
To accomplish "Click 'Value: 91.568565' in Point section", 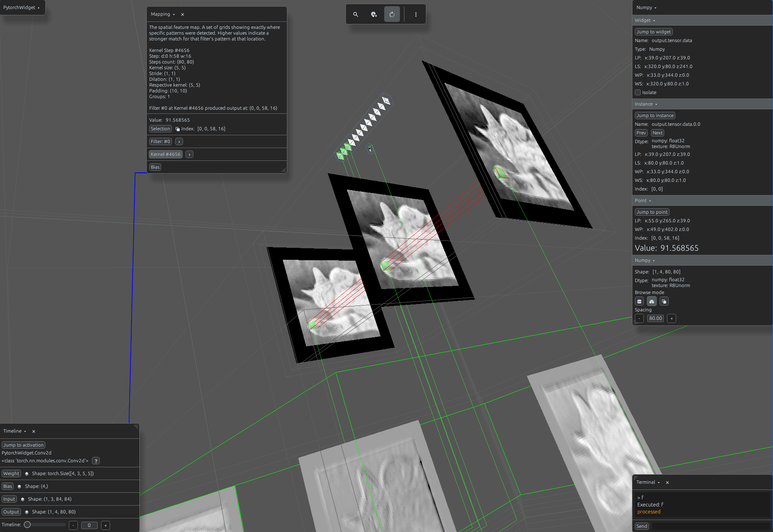I will click(667, 248).
